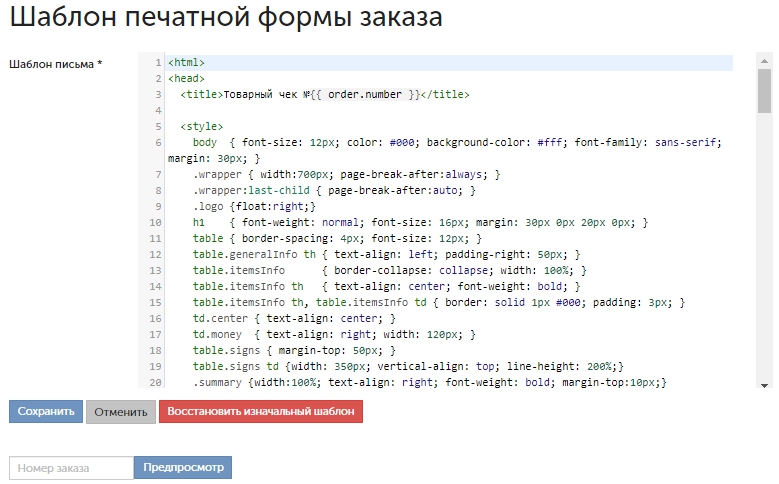This screenshot has height=484, width=779.
Task: Click the border-collapse: collapse line
Action: click(x=390, y=270)
